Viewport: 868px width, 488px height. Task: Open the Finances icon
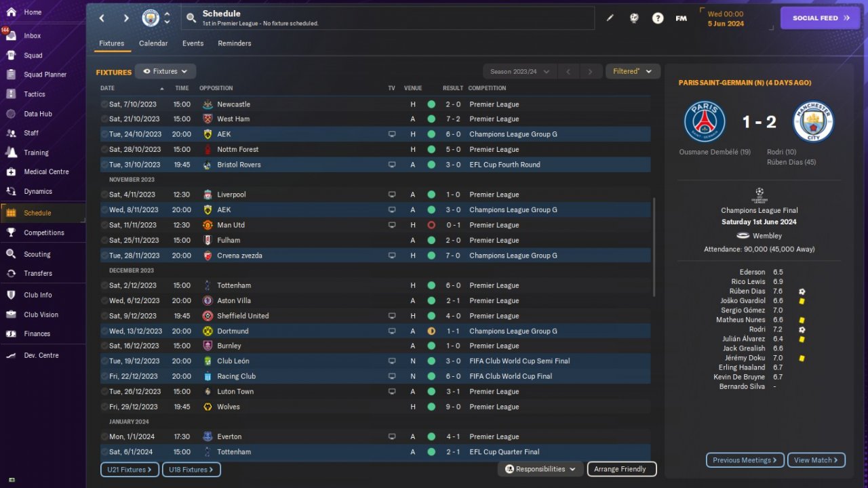(11, 333)
